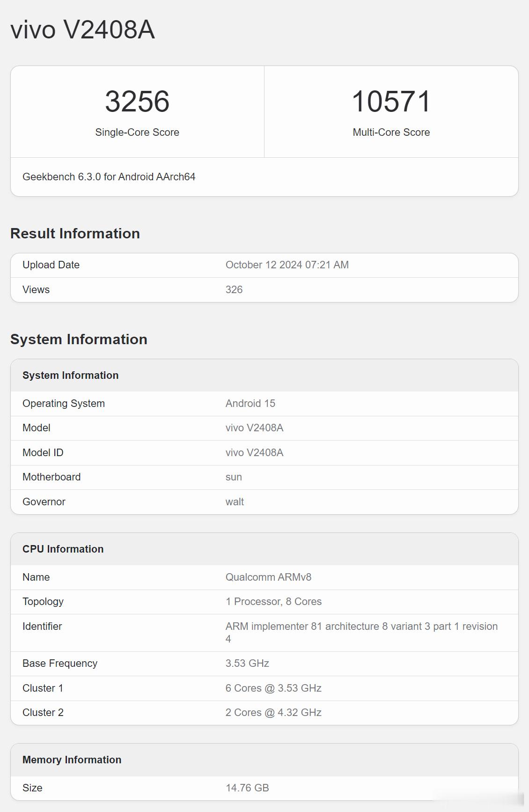Click the Model ID row value
This screenshot has height=812, width=529.
click(255, 453)
